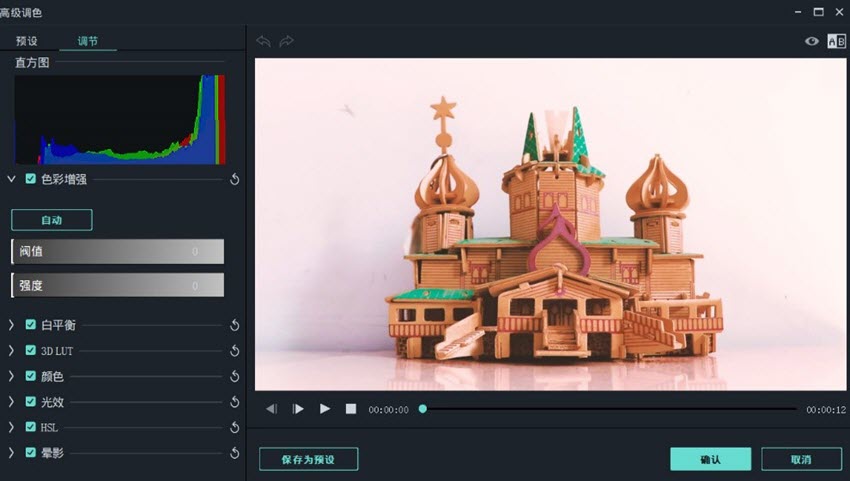Reset the 3D LUT settings
The width and height of the screenshot is (850, 481).
235,351
